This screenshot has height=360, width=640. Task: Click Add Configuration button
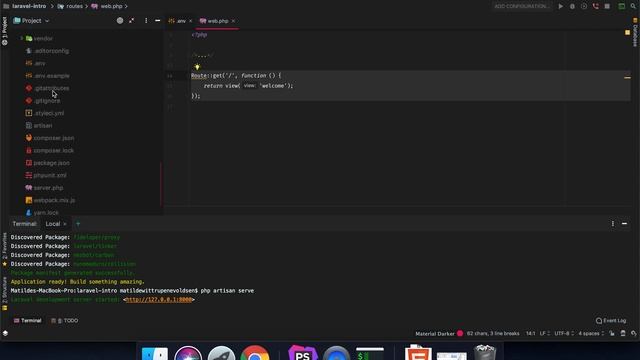(x=522, y=6)
